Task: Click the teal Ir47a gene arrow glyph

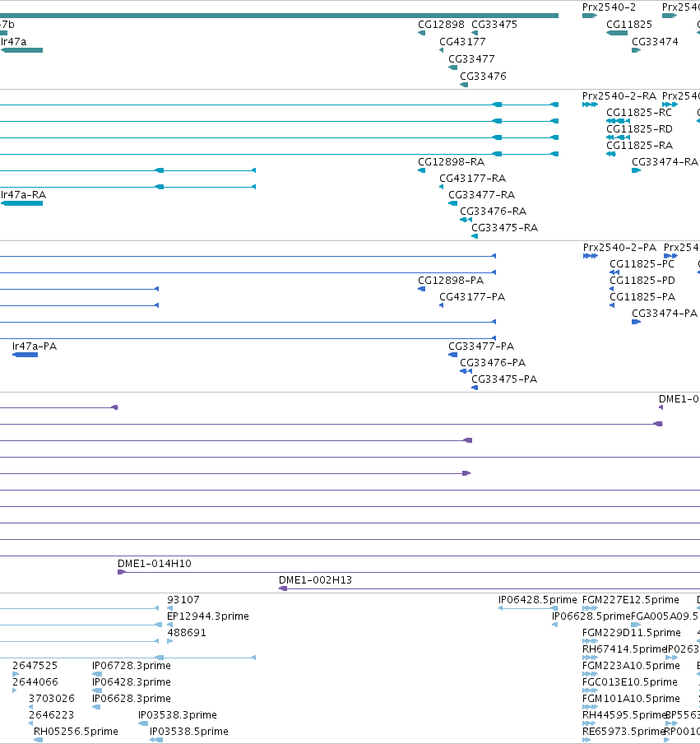Action: (22, 50)
